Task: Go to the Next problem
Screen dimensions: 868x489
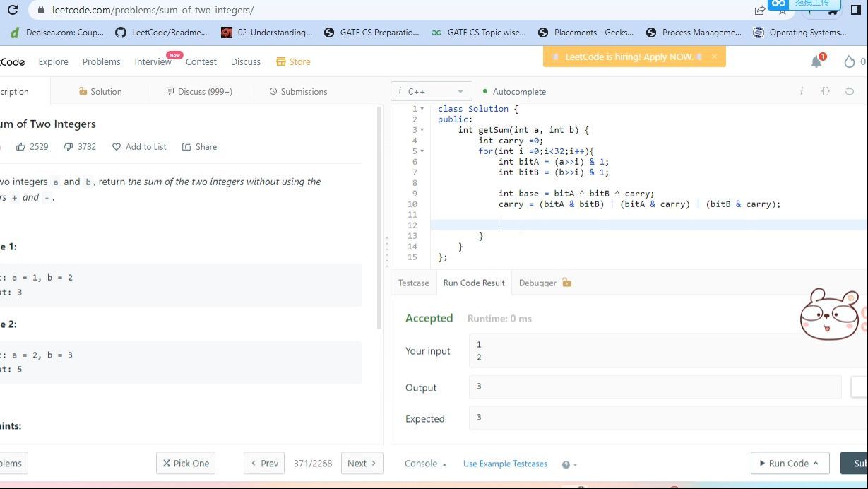Action: 362,464
